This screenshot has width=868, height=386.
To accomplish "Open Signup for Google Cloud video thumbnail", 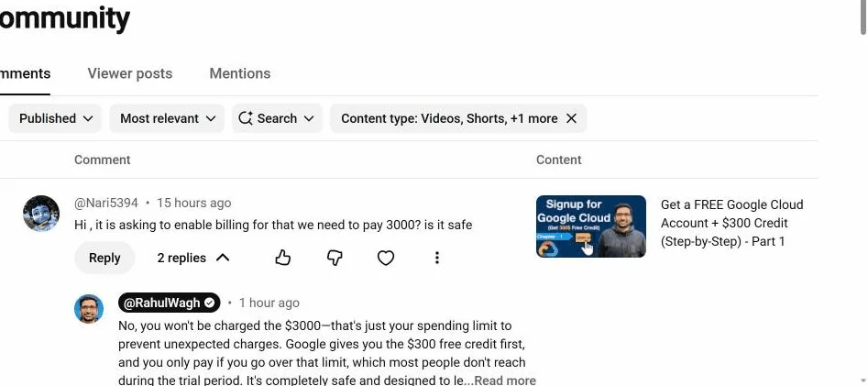I will pyautogui.click(x=590, y=226).
